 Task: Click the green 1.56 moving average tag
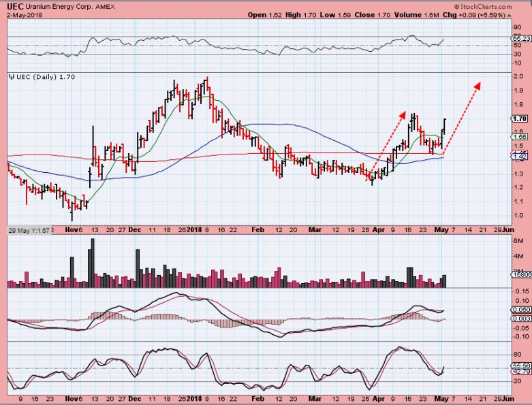pyautogui.click(x=520, y=137)
